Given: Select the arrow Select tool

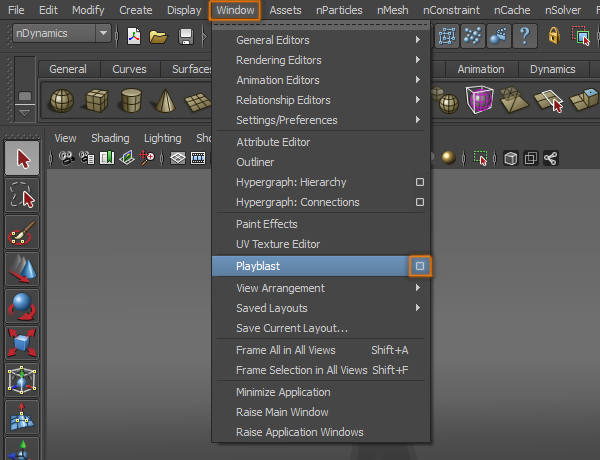Looking at the screenshot, I should (x=22, y=158).
